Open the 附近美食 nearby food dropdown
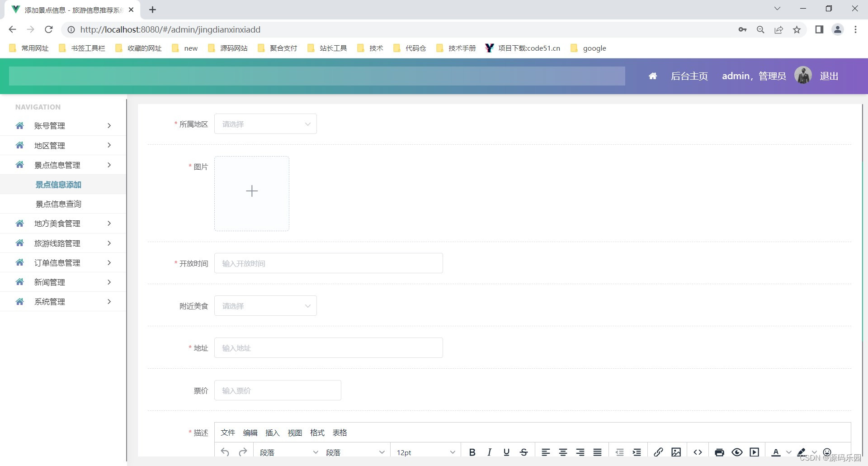Image resolution: width=868 pixels, height=466 pixels. click(265, 305)
